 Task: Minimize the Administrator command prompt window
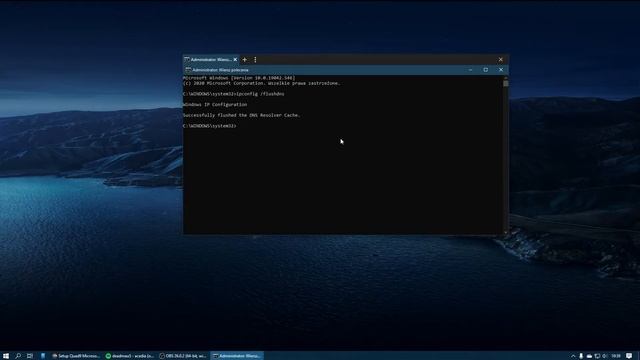pos(470,70)
